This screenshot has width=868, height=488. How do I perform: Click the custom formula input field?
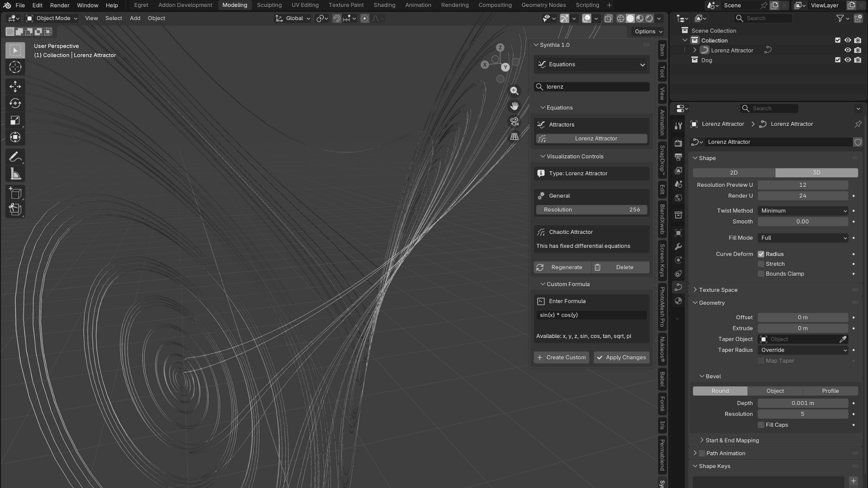591,315
